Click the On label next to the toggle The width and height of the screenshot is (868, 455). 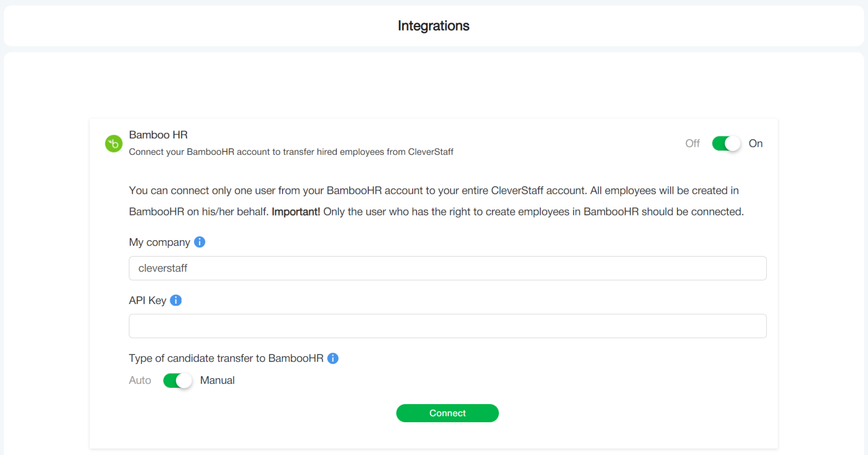point(756,143)
